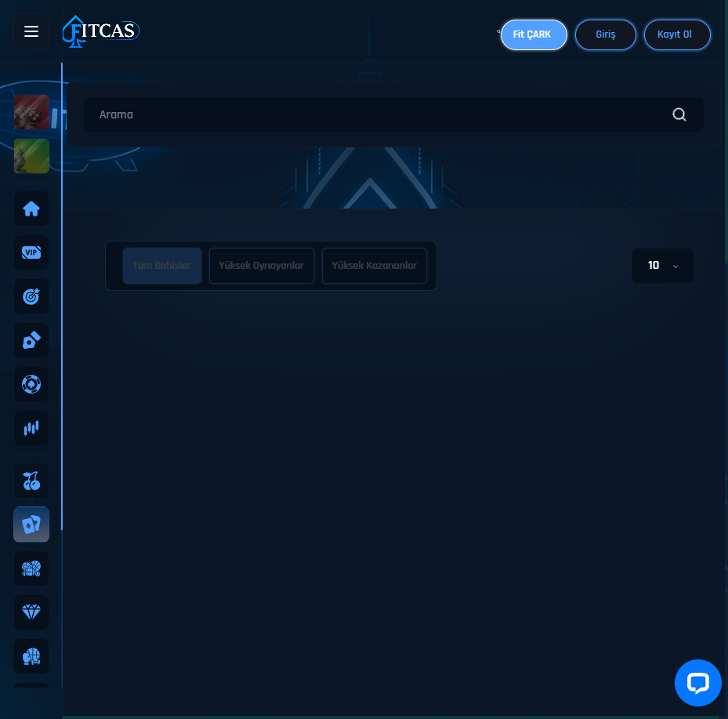Click the target with arrow icon
This screenshot has height=719, width=728.
[31, 296]
